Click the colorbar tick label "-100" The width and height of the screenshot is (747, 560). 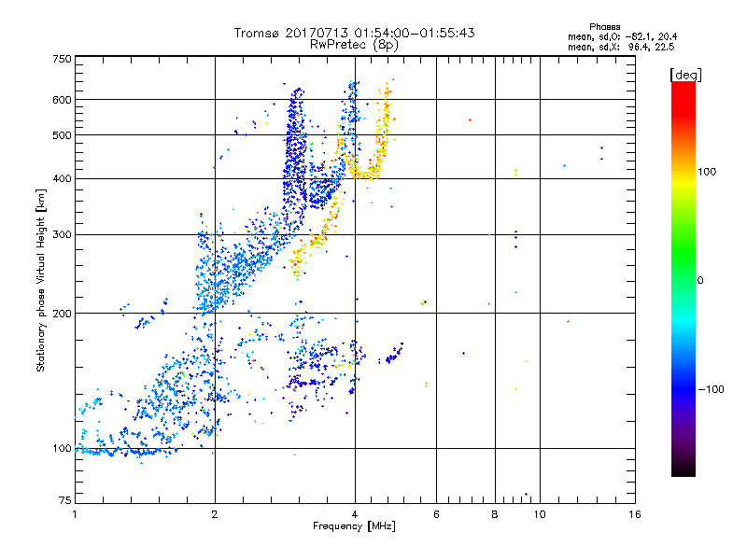point(711,389)
